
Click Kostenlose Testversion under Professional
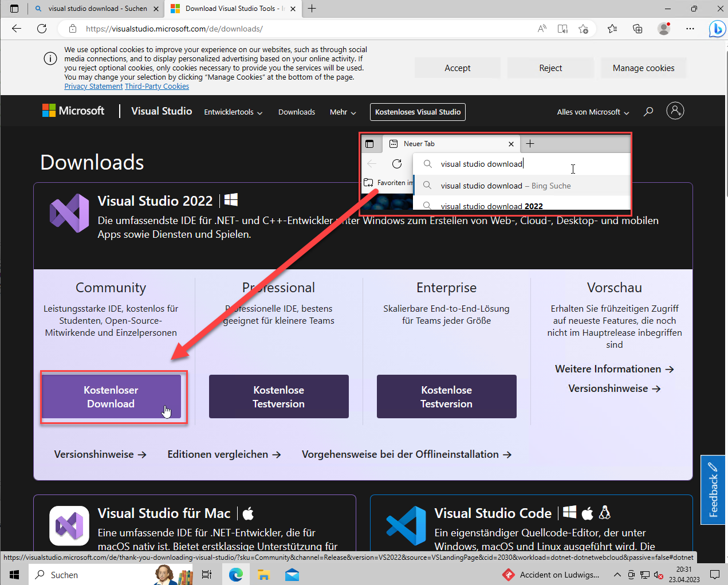pos(279,396)
